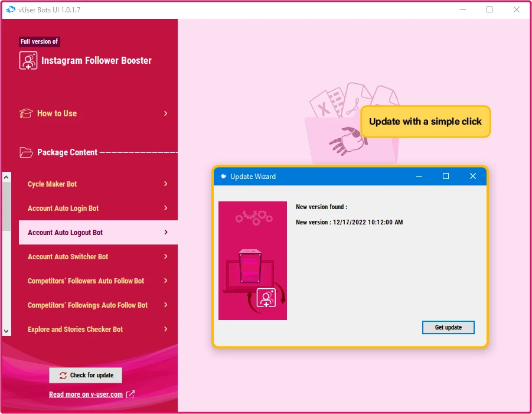532x414 pixels.
Task: Maximize the Update Wizard dialog
Action: [446, 176]
